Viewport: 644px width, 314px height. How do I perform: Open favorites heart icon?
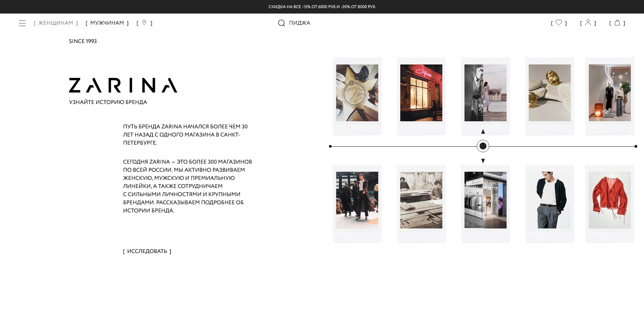[559, 23]
